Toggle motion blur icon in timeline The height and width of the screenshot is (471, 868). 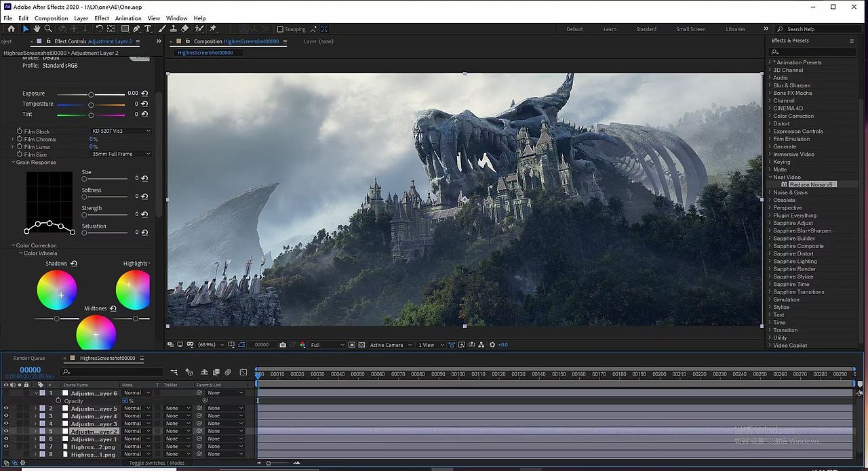coord(228,372)
